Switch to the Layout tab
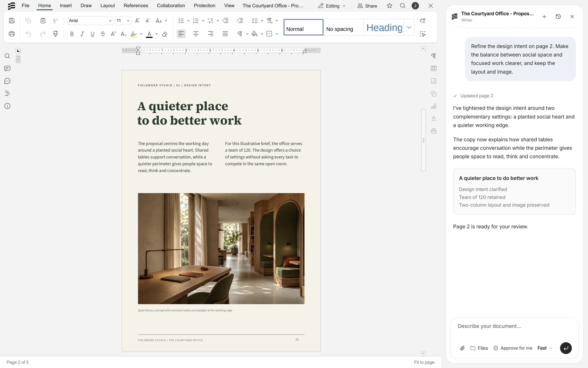The height and width of the screenshot is (368, 588). tap(108, 6)
